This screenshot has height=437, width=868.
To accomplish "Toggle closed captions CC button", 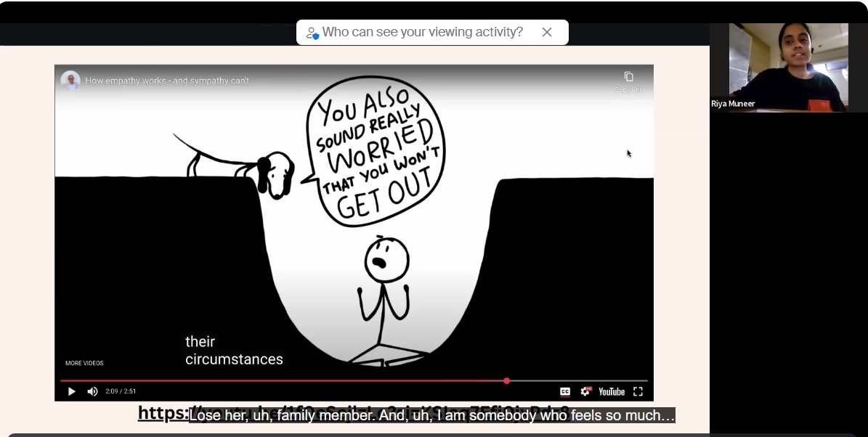I will pyautogui.click(x=564, y=391).
